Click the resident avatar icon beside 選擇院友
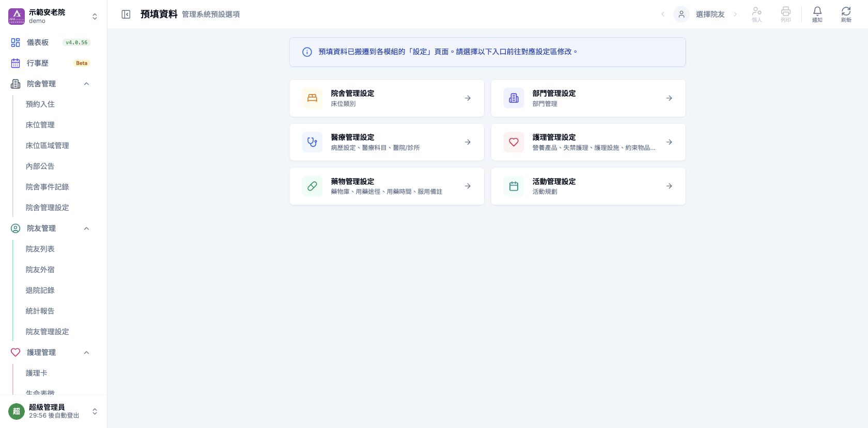Viewport: 868px width, 428px height. coord(681,14)
